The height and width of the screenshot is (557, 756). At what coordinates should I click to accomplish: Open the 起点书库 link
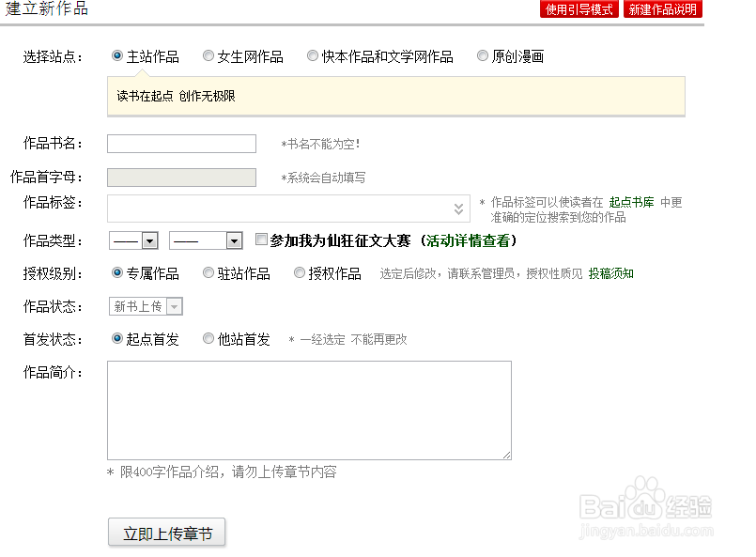(632, 202)
